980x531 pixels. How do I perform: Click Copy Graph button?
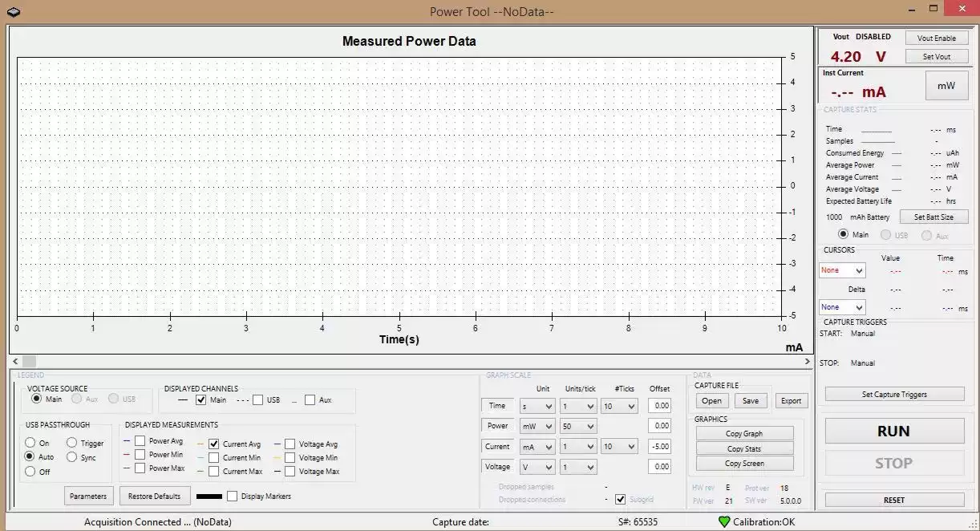tap(744, 434)
